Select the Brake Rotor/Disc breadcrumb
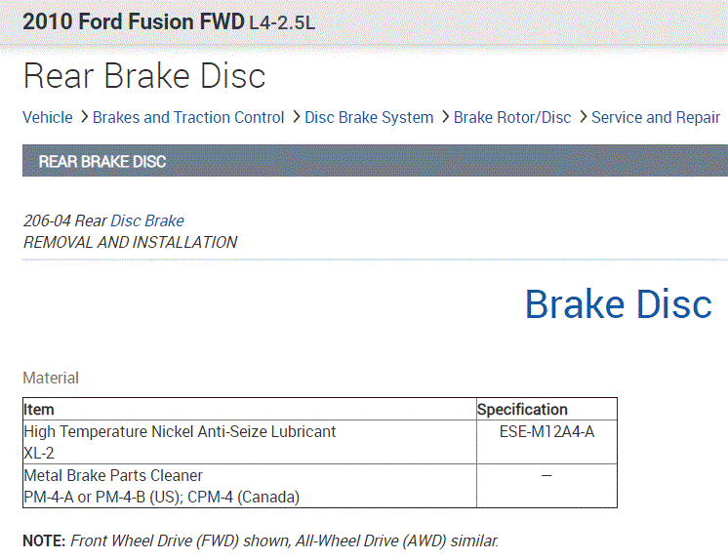Viewport: 728px width, 560px height. 512,117
